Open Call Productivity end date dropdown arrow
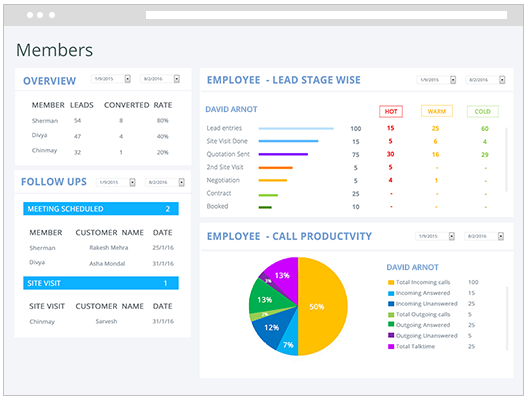Image resolution: width=528 pixels, height=399 pixels. [x=501, y=236]
